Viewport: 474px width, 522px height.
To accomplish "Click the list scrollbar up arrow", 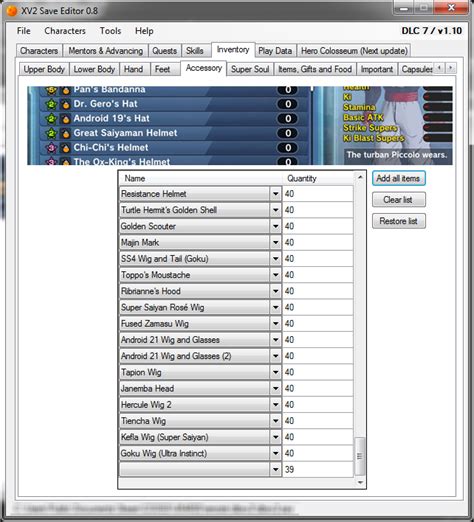I will tap(360, 177).
